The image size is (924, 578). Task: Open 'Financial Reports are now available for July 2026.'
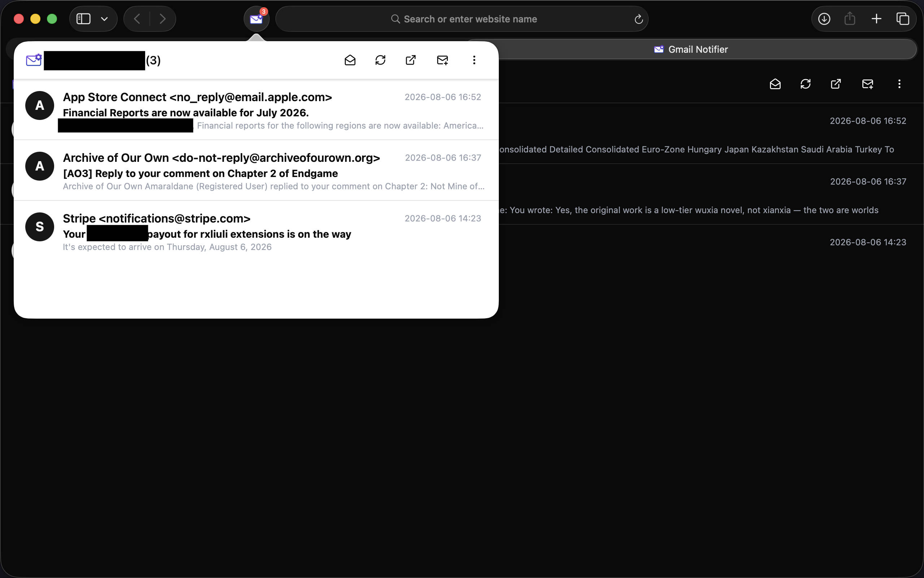click(186, 113)
